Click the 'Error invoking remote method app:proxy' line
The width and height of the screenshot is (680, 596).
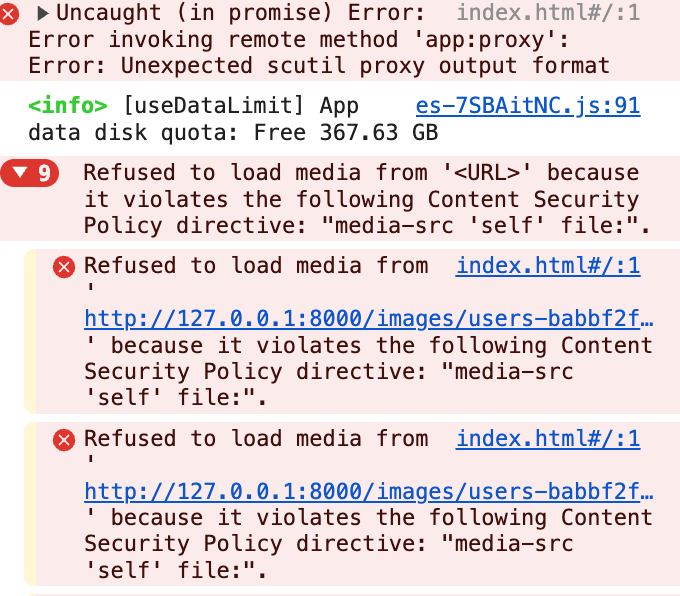(x=298, y=40)
